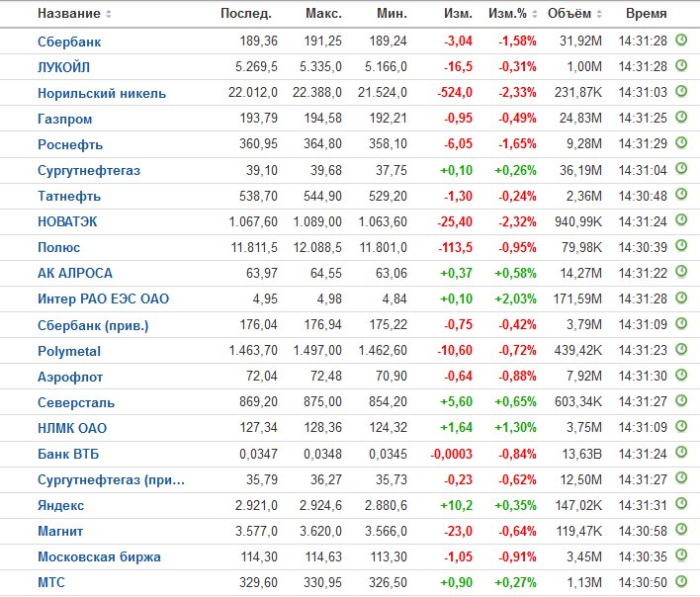Image resolution: width=700 pixels, height=597 pixels.
Task: Open the АК АЛРОСА link
Action: pos(75,273)
